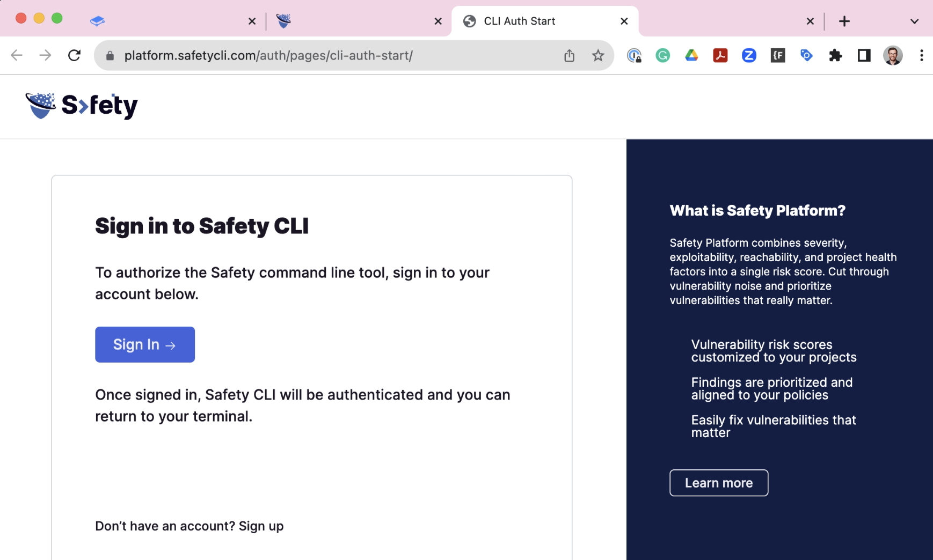Click the share page icon in address bar
This screenshot has width=933, height=560.
570,55
